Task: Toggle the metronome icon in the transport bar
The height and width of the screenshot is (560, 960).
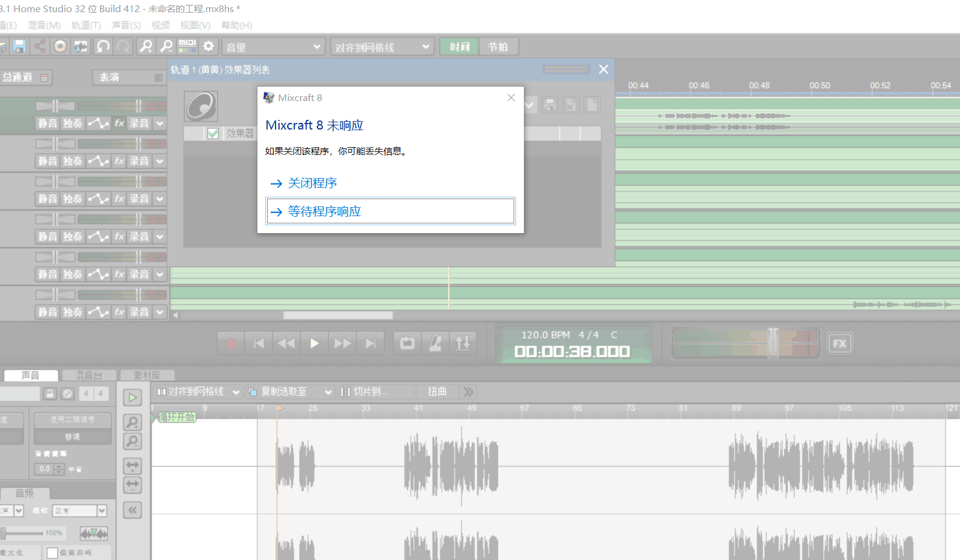Action: (x=435, y=343)
